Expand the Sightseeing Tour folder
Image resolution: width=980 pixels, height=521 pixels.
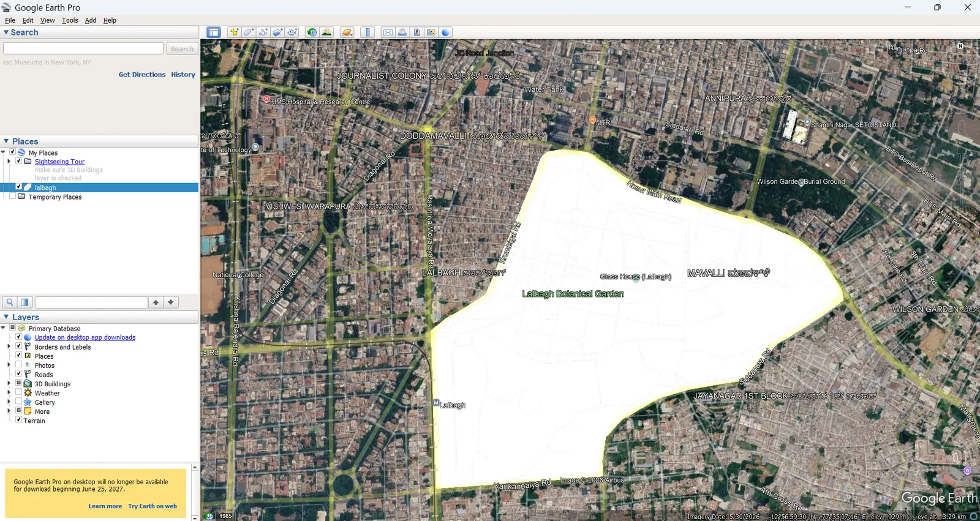[9, 162]
